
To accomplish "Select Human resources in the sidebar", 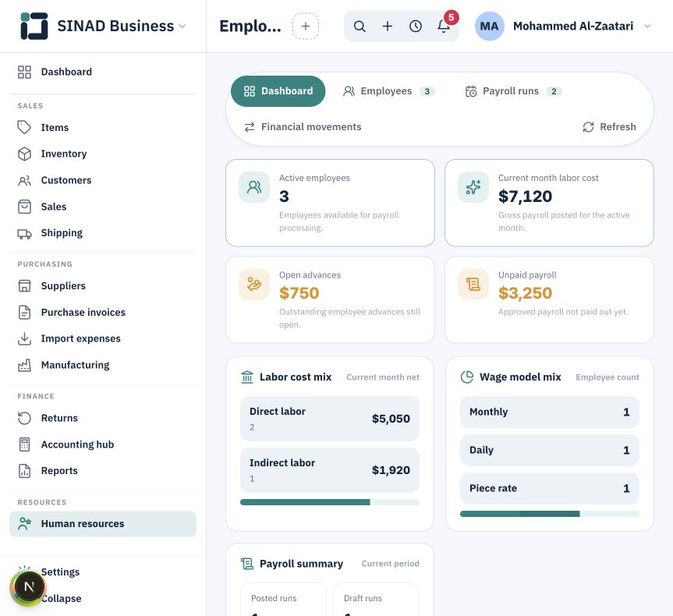I will tap(103, 524).
